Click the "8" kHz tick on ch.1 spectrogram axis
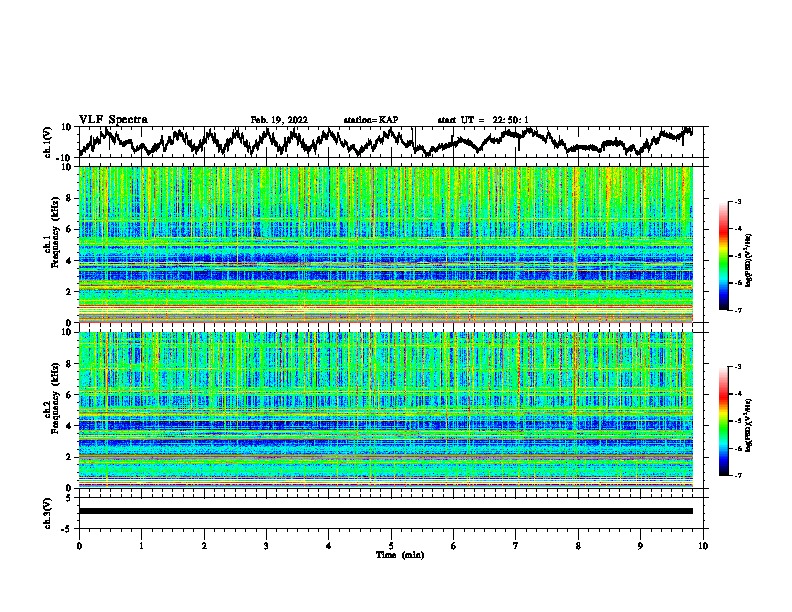Image resolution: width=792 pixels, height=612 pixels. tap(69, 198)
